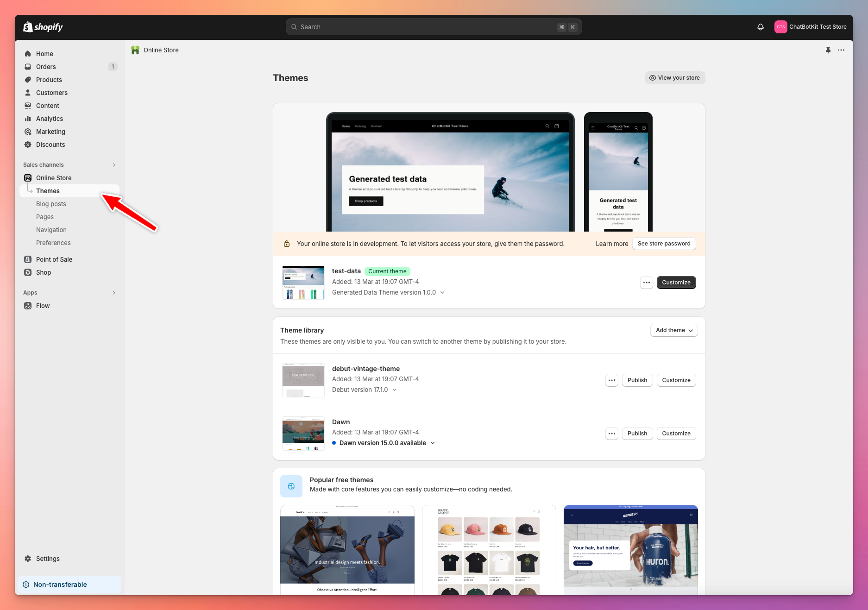Expand the Apps section
This screenshot has width=868, height=610.
pos(114,293)
